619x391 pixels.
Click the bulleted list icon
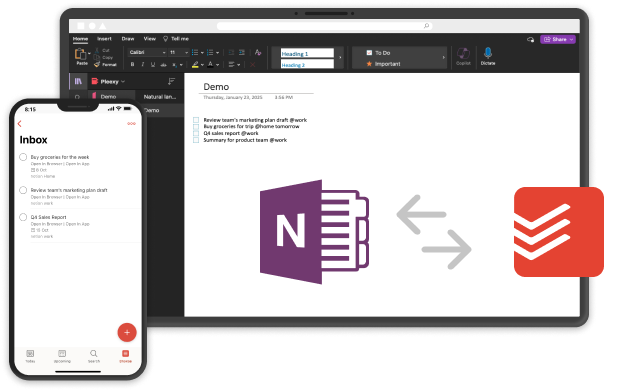[195, 53]
